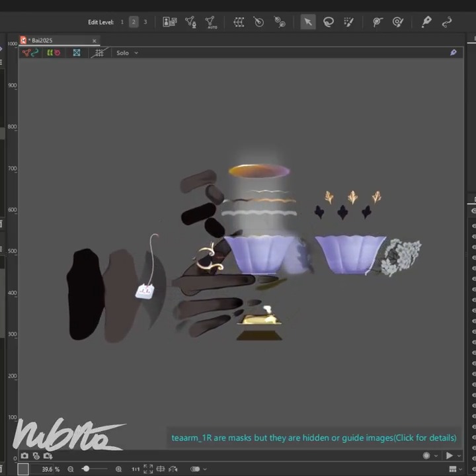Close the Bai2025 tab

[x=95, y=41]
